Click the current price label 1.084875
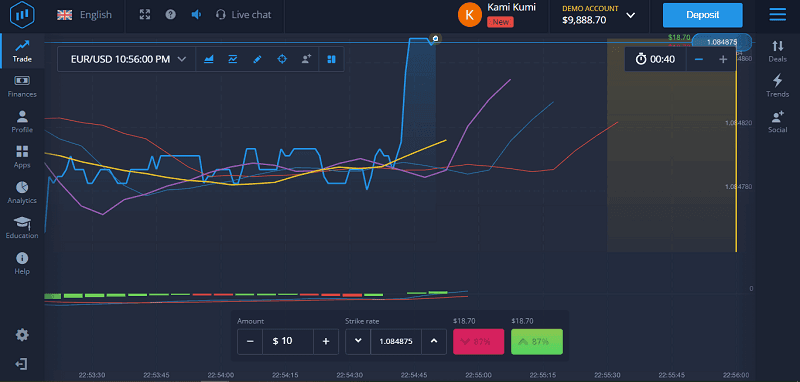Viewport: 800px width, 382px height. click(721, 42)
